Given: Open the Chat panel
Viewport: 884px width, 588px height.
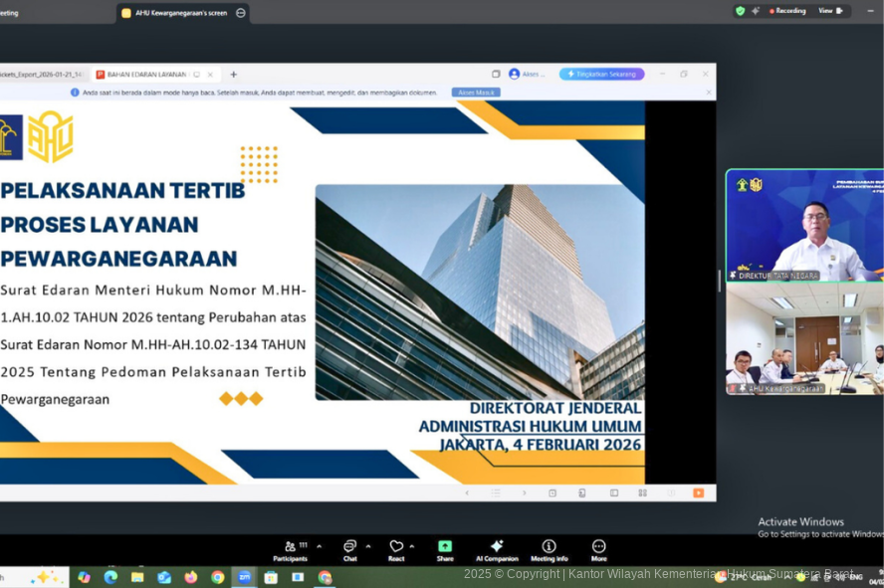Looking at the screenshot, I should 349,549.
